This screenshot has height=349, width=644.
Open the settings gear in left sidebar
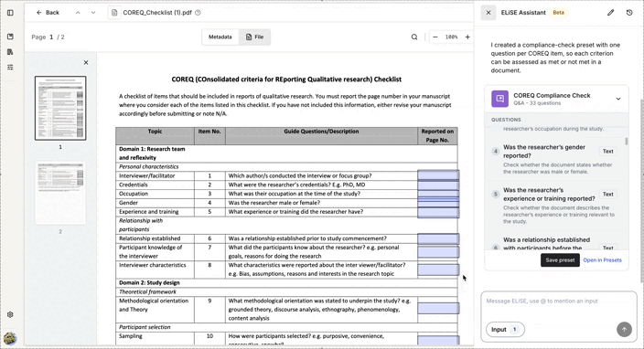pyautogui.click(x=10, y=314)
